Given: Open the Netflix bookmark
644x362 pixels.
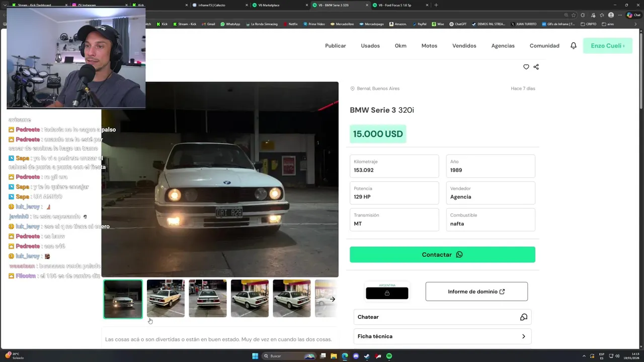Looking at the screenshot, I should click(290, 24).
